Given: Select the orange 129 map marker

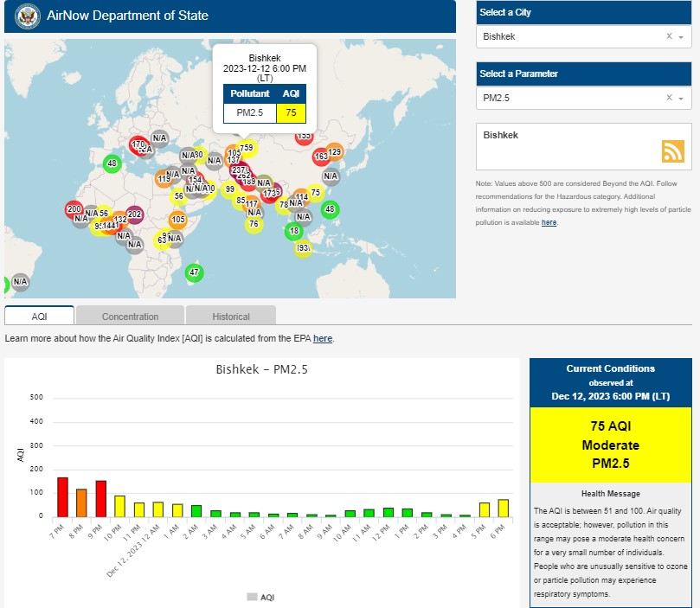Looking at the screenshot, I should click(x=334, y=152).
